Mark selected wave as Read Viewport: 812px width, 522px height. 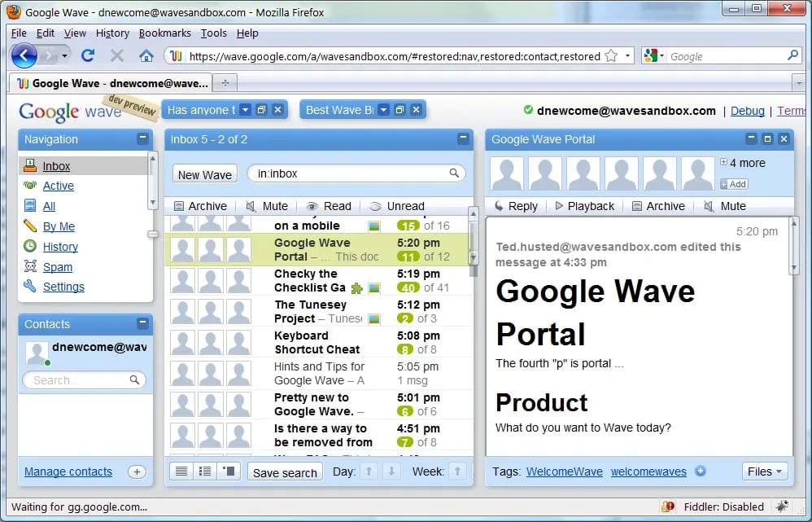(x=329, y=206)
